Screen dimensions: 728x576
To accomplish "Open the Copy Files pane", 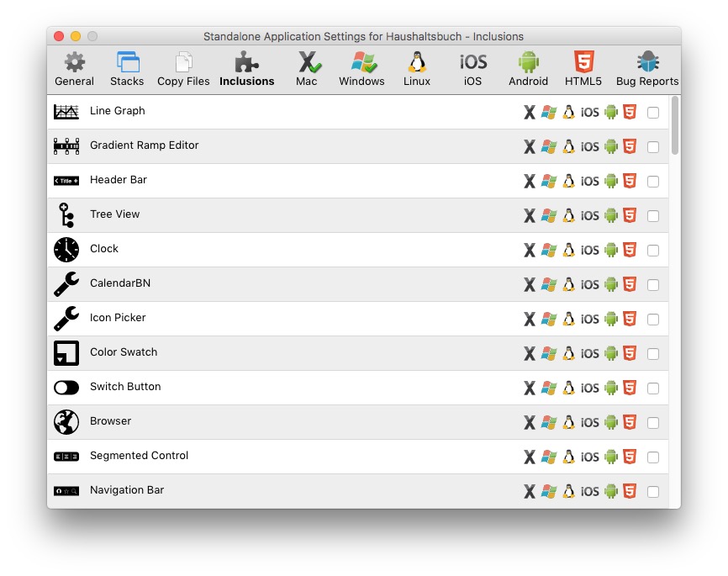I will [183, 69].
